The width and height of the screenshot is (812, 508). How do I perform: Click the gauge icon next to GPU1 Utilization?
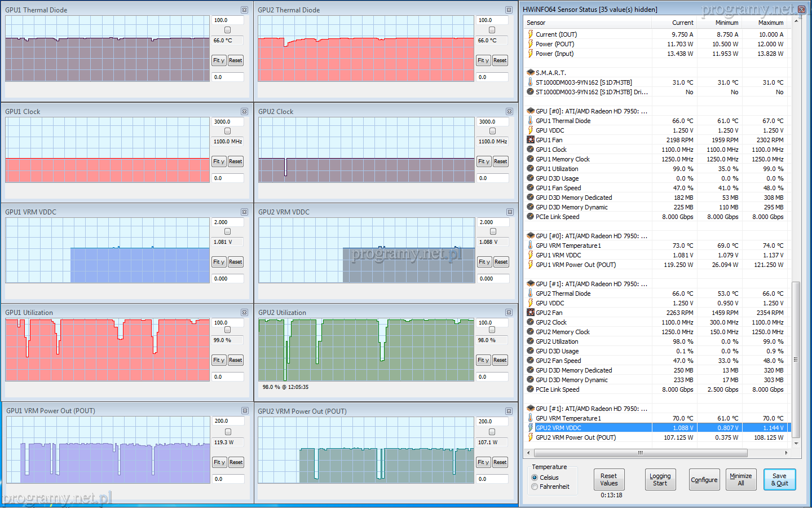[x=530, y=169]
